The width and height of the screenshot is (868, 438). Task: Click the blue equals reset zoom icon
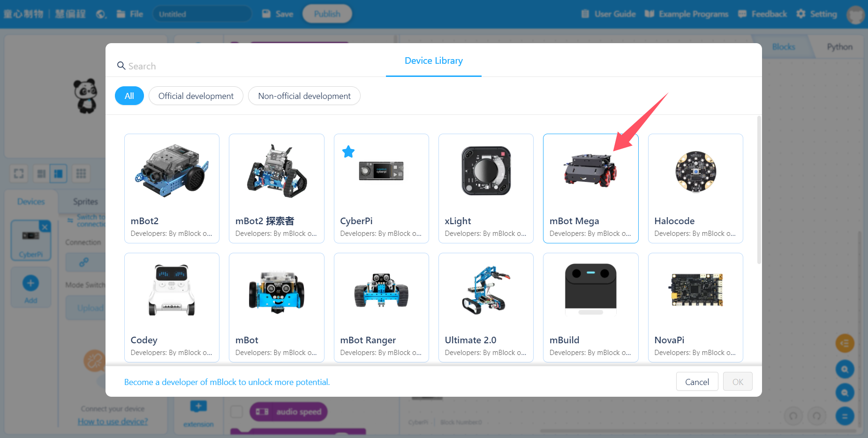(x=845, y=416)
